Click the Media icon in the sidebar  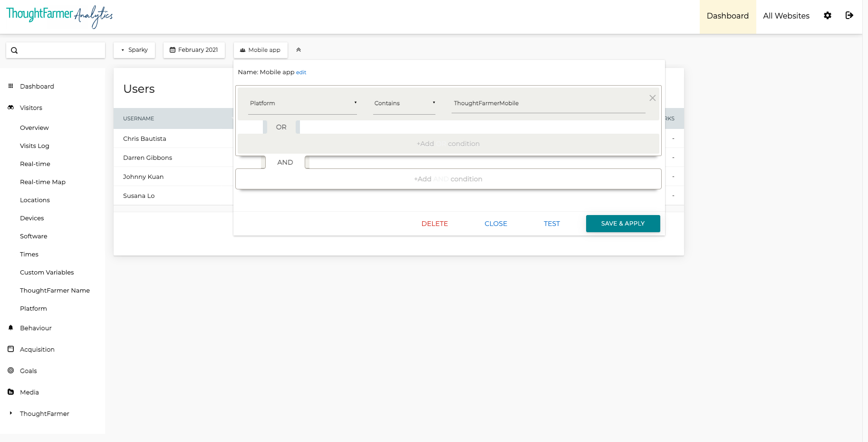(11, 392)
